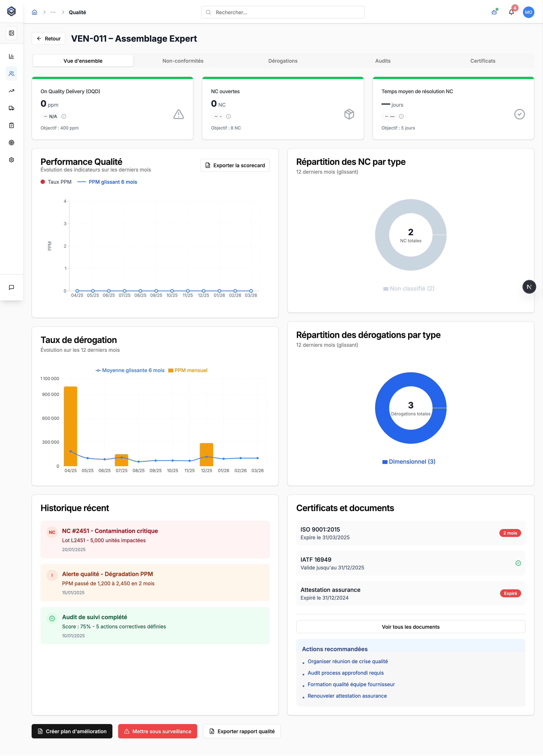Open the settings gear icon

(x=12, y=160)
